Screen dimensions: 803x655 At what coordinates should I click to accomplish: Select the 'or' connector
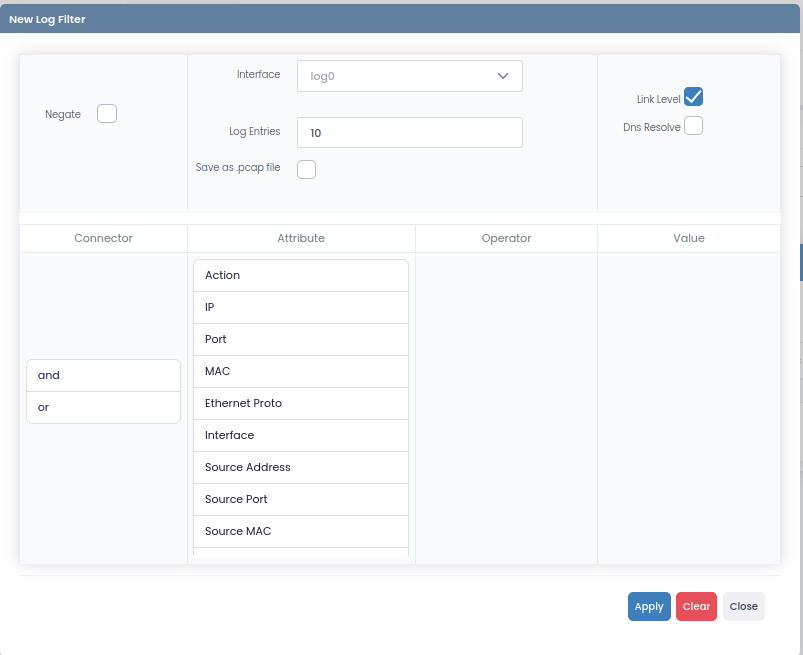(103, 408)
